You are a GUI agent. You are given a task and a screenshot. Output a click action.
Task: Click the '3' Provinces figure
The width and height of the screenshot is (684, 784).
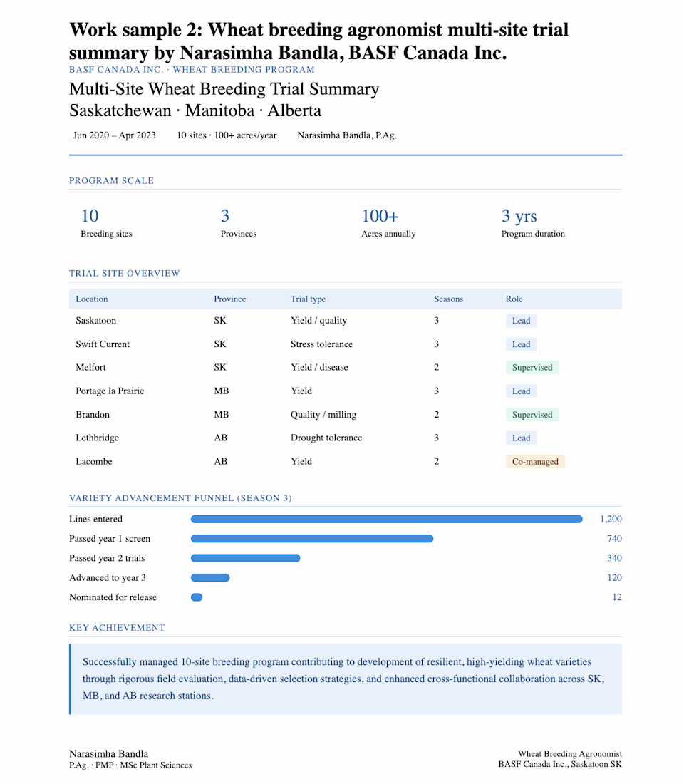coord(225,216)
